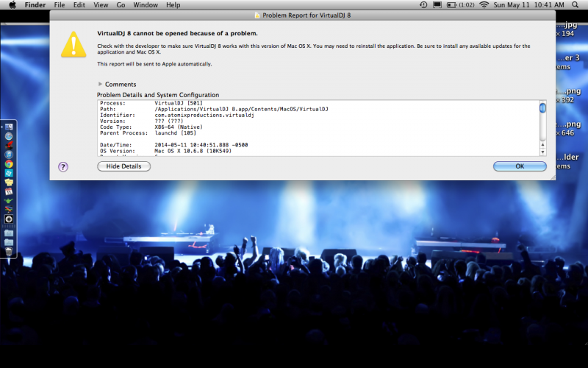Image resolution: width=588 pixels, height=368 pixels.
Task: Click the yellow warning triangle icon
Action: pos(73,44)
